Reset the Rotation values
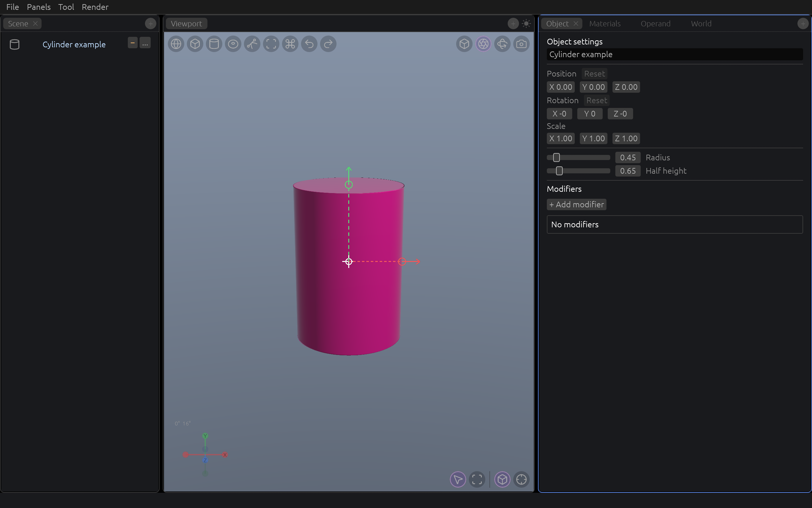Screen dimensions: 812x508 tap(597, 100)
